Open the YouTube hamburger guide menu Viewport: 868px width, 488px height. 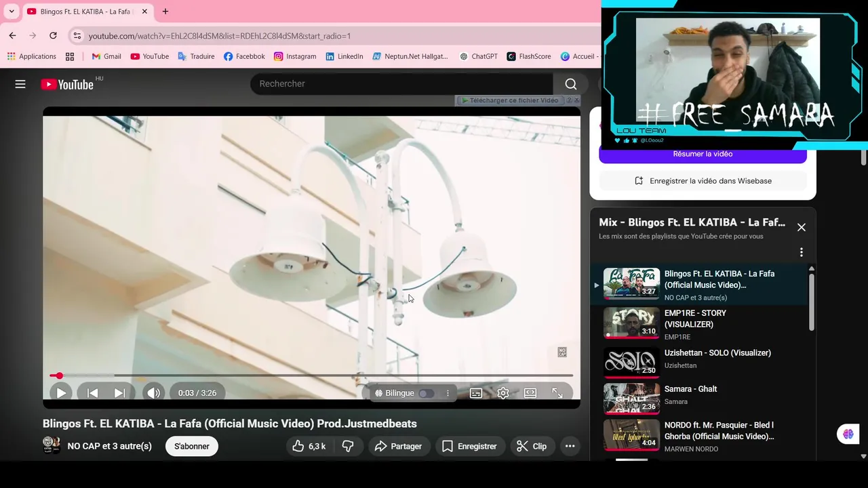point(20,84)
